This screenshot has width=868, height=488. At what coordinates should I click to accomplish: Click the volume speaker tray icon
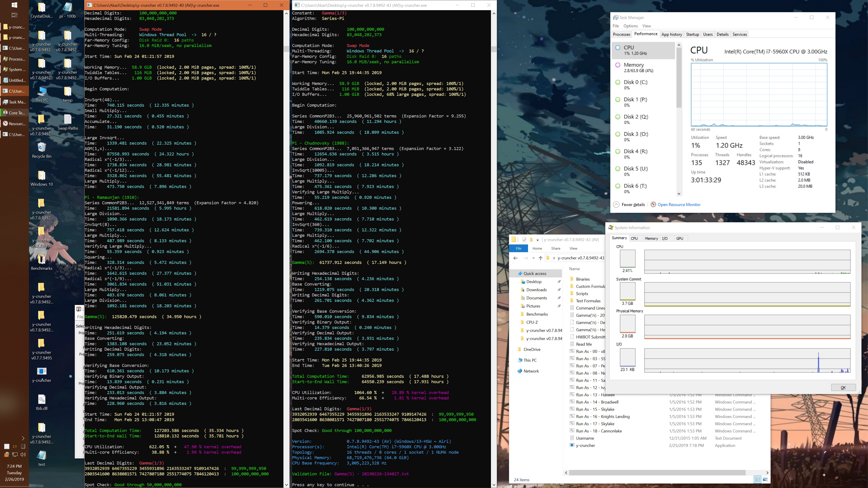[23, 454]
